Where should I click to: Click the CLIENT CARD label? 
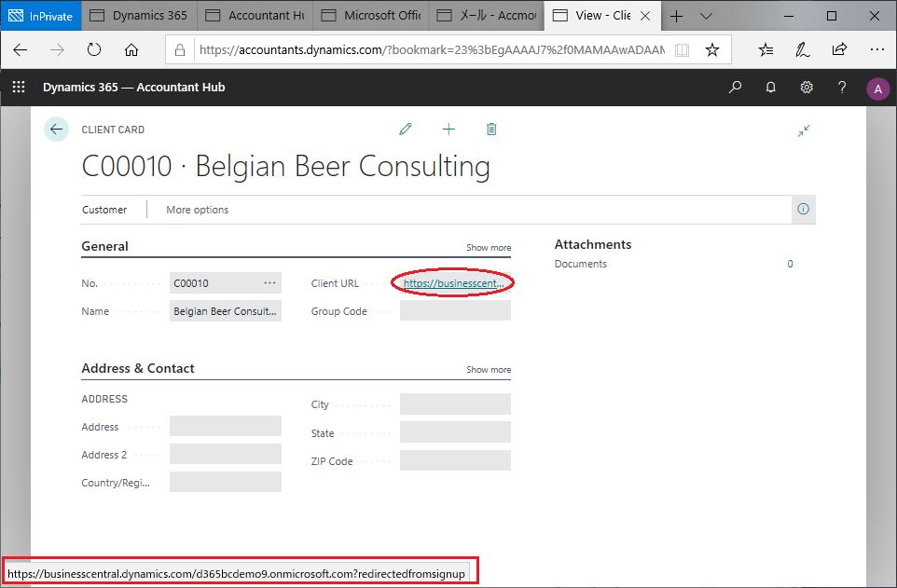[x=113, y=130]
